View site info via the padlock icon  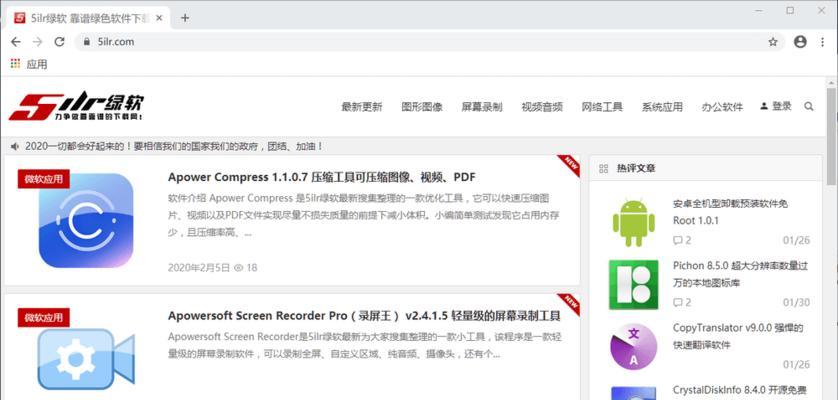(88, 42)
